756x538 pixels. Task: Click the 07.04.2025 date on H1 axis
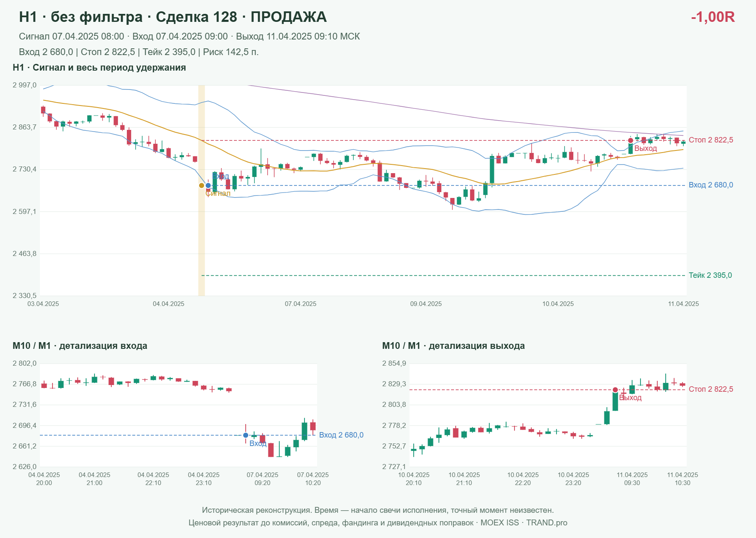[301, 304]
